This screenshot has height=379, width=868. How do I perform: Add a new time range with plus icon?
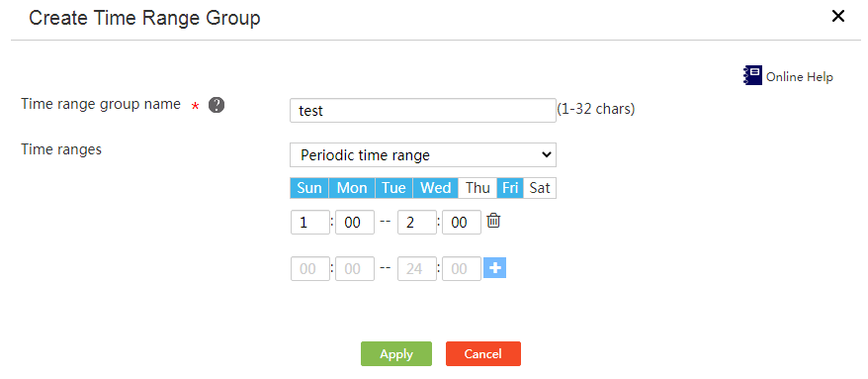pyautogui.click(x=495, y=268)
